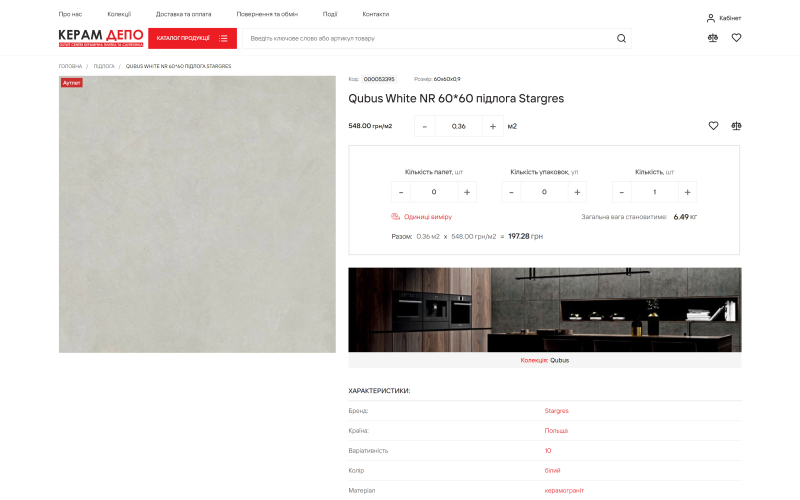Click the piece quantity input
Viewport: 800px width, 500px height.
(655, 192)
